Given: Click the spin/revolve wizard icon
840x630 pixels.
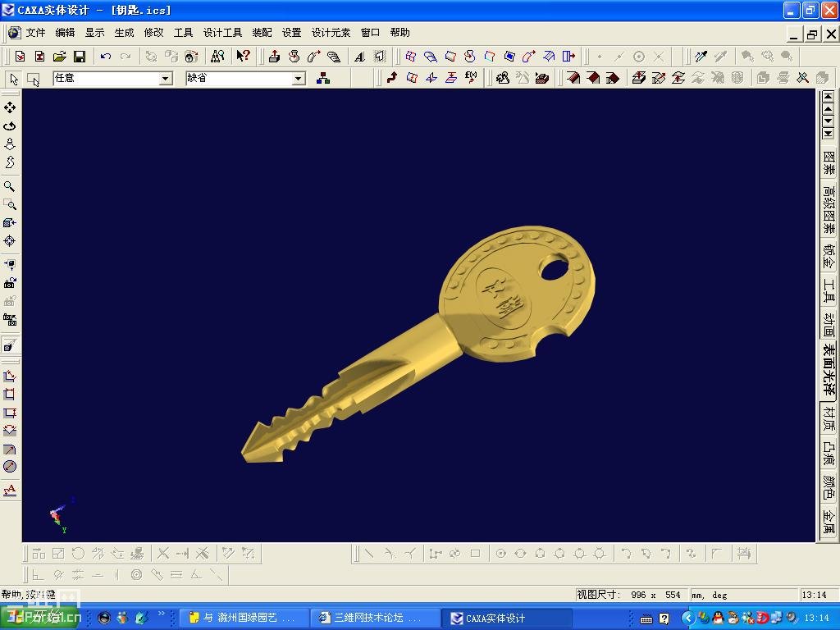Looking at the screenshot, I should [294, 57].
